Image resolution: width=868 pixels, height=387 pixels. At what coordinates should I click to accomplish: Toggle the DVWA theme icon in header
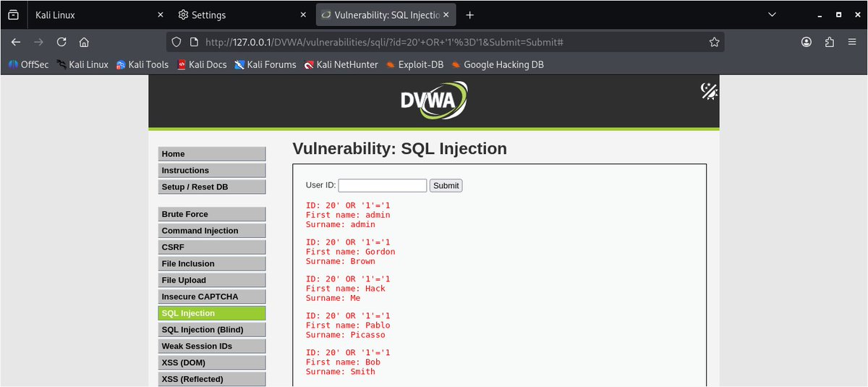[709, 91]
